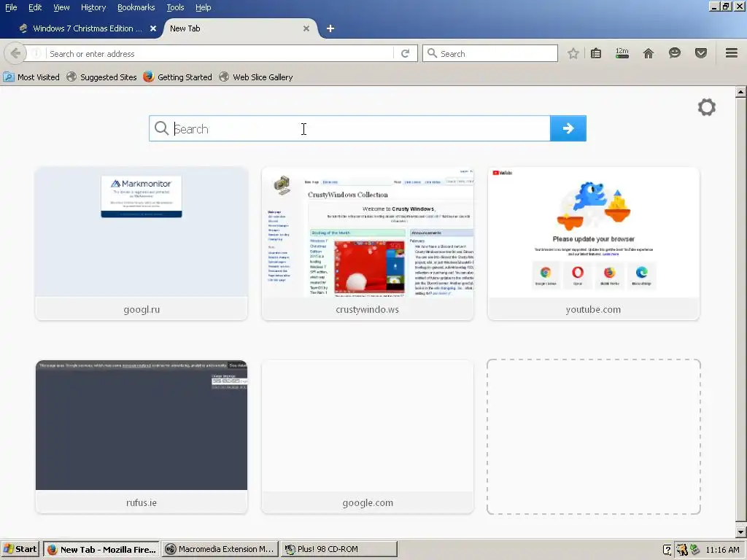Click the empty dashed tile placeholder

click(593, 437)
